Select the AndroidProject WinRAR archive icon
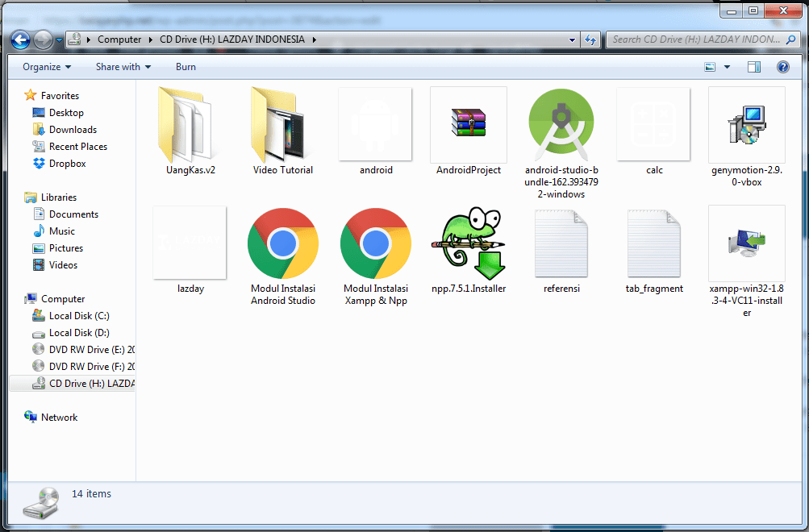The image size is (809, 532). point(469,124)
